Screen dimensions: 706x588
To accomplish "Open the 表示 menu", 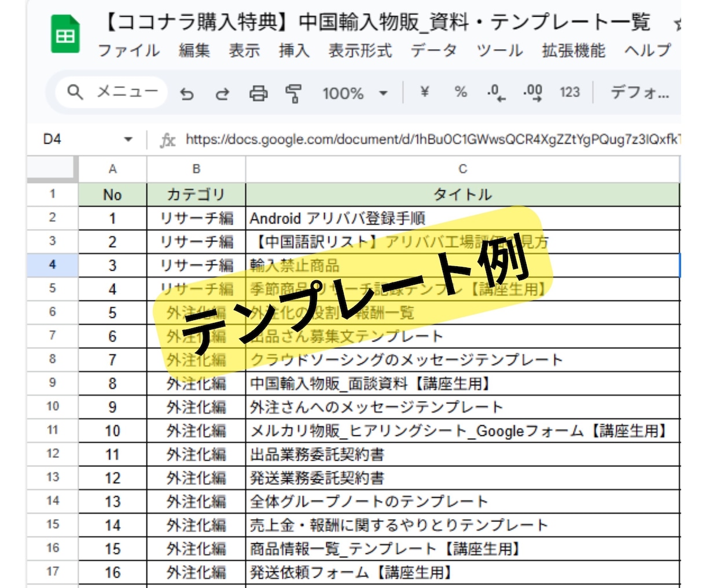I will [x=244, y=50].
